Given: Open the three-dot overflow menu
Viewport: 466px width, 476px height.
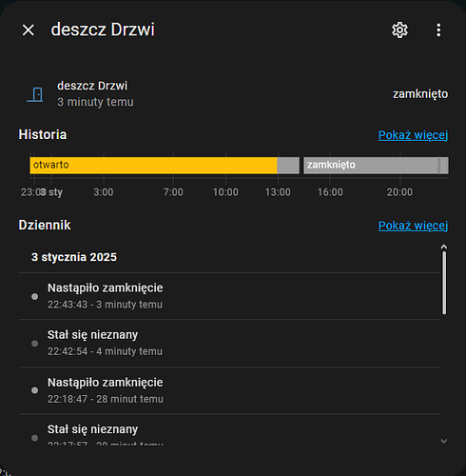Looking at the screenshot, I should [438, 30].
